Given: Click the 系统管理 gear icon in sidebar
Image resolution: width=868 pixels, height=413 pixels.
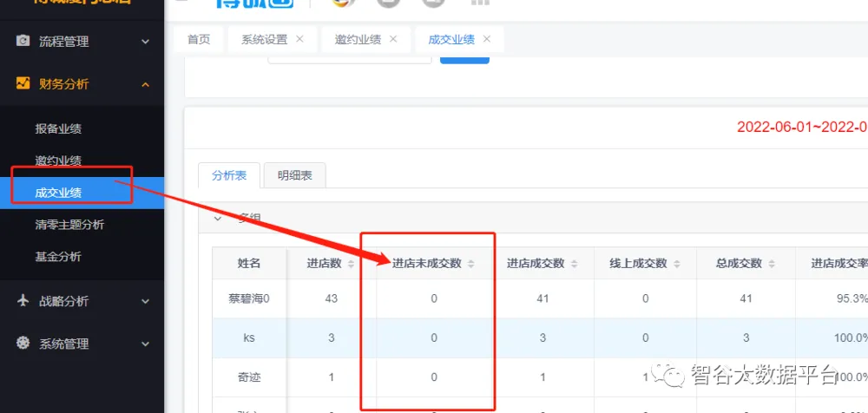Looking at the screenshot, I should (x=23, y=344).
